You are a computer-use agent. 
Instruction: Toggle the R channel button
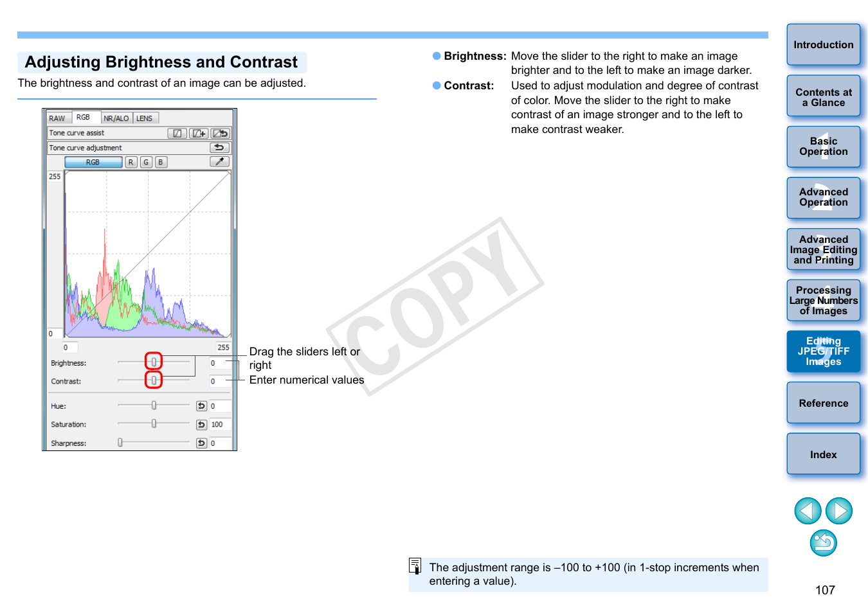(131, 163)
